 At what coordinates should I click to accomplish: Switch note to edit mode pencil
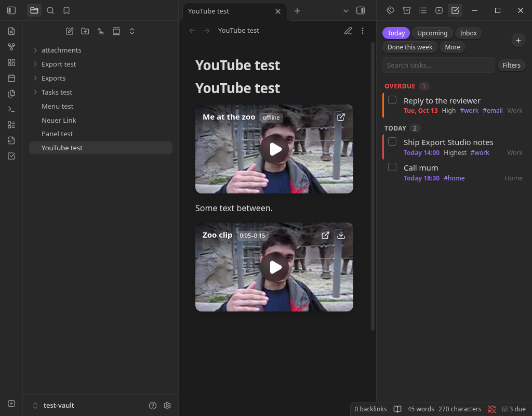[348, 31]
